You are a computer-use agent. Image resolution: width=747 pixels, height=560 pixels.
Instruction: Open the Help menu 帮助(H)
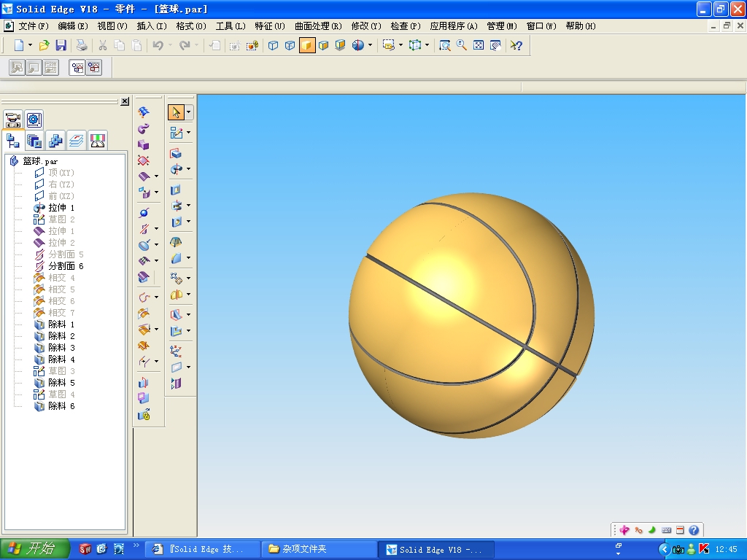pos(581,26)
